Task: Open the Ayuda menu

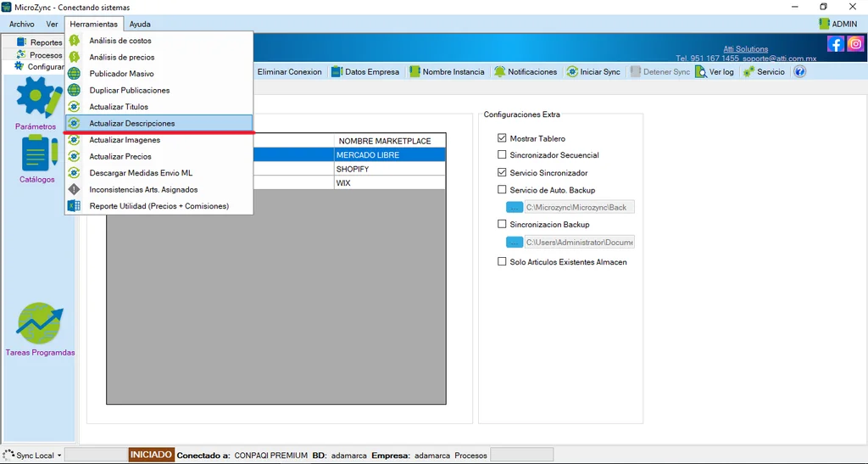Action: [x=140, y=24]
